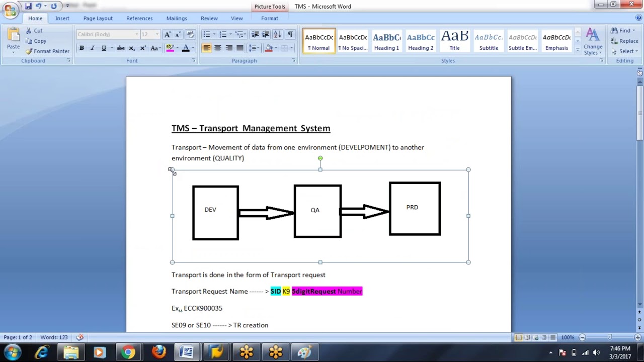This screenshot has width=644, height=362.
Task: Open the font size dropdown
Action: (157, 35)
